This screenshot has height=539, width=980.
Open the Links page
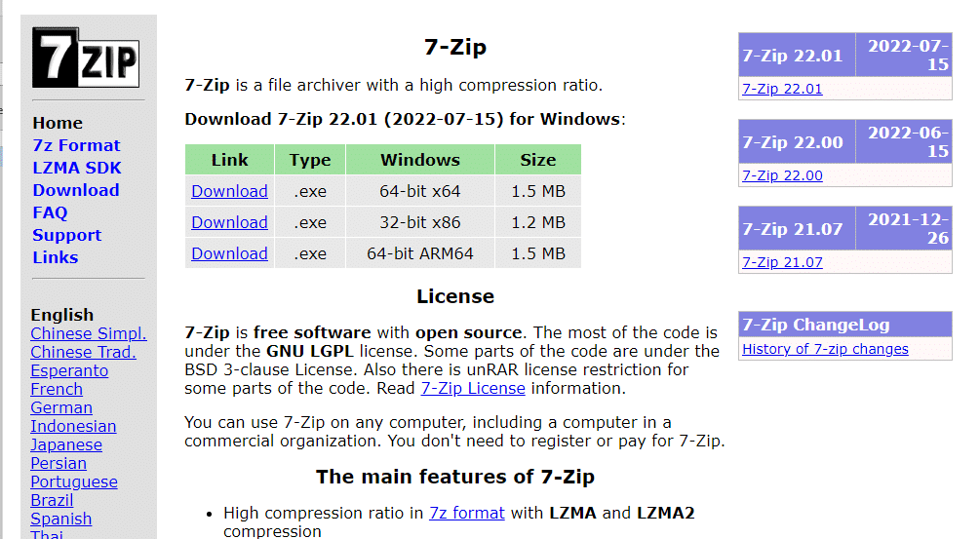[x=55, y=258]
